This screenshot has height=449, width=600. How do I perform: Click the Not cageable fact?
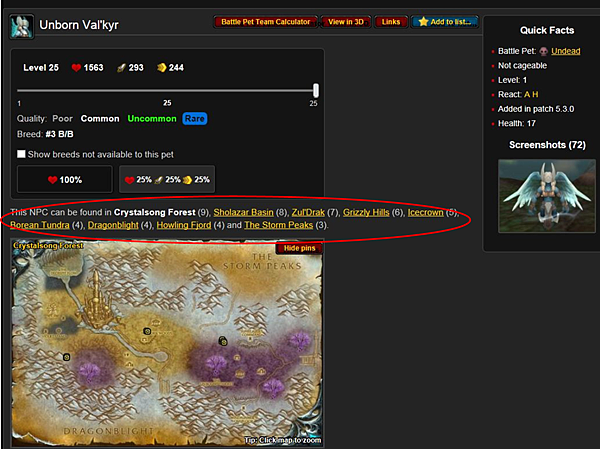pyautogui.click(x=522, y=66)
